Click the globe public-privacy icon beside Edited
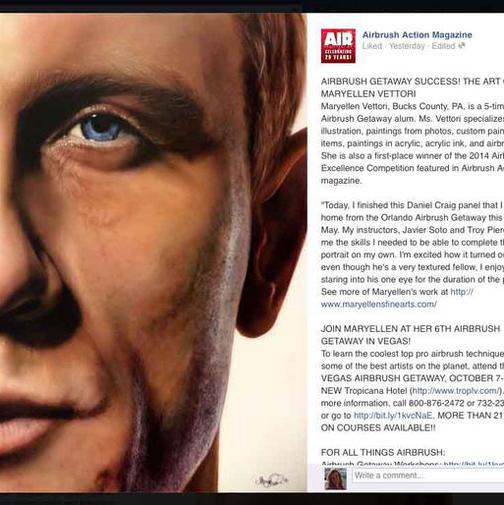Image resolution: width=504 pixels, height=505 pixels. tap(461, 46)
